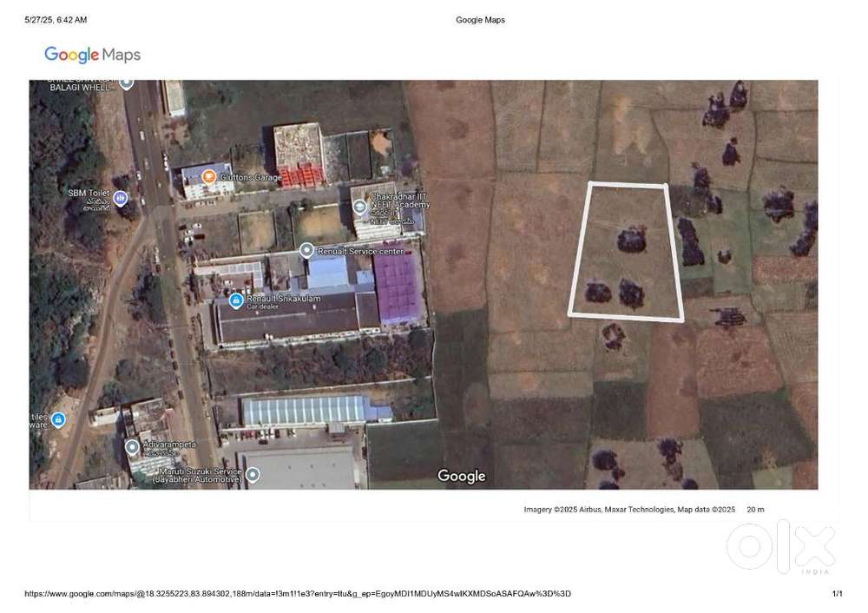
Task: Click the Google watermark on the map
Action: (x=461, y=476)
